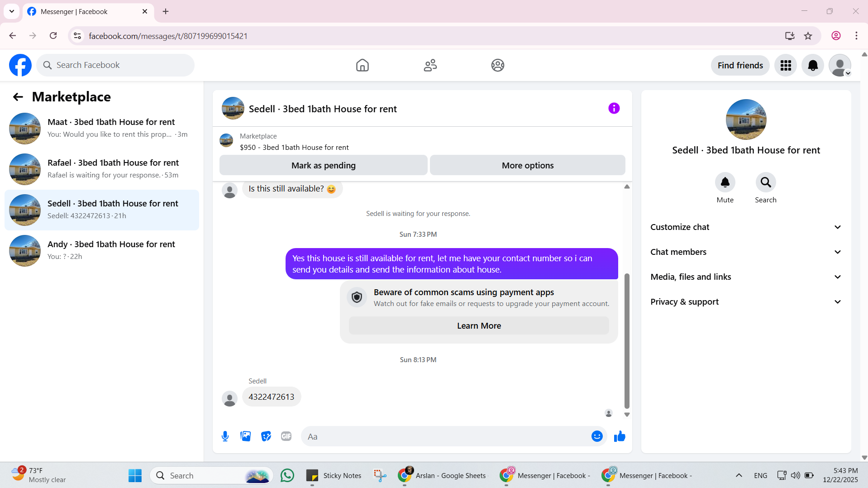Bookmark this page with star icon

pyautogui.click(x=808, y=36)
